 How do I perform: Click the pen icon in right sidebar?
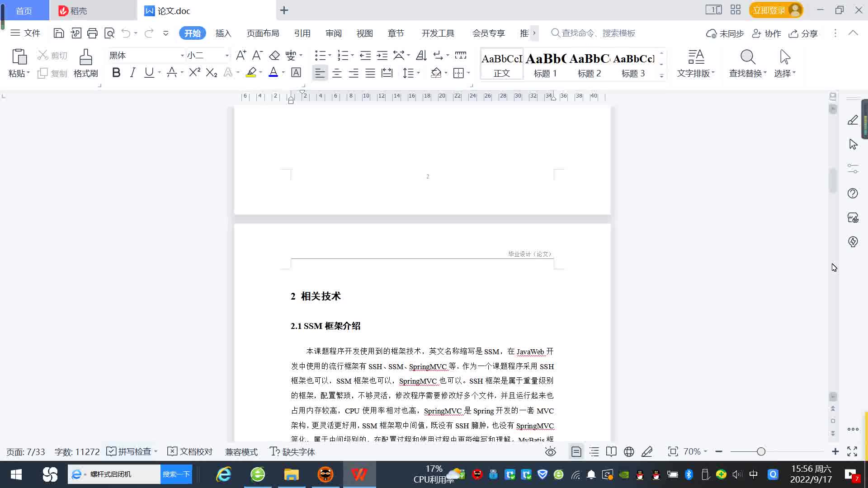tap(853, 120)
